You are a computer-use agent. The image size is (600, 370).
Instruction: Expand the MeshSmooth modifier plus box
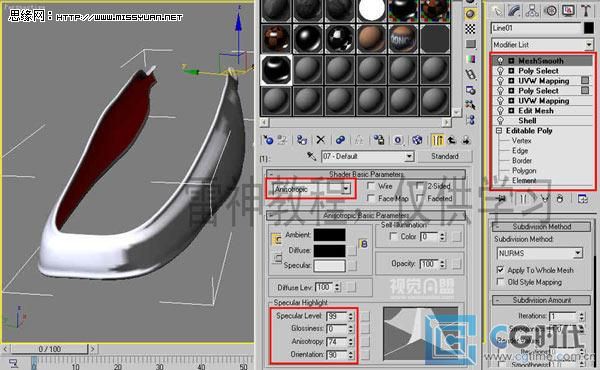[511, 61]
